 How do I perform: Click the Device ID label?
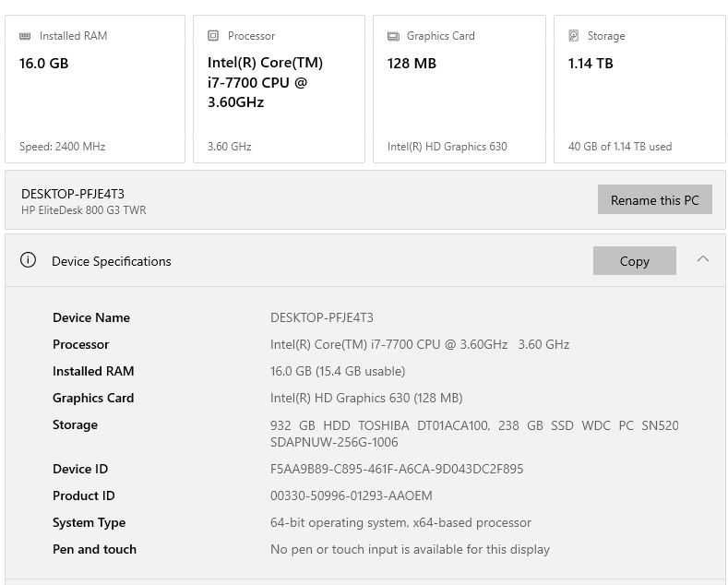tap(80, 469)
